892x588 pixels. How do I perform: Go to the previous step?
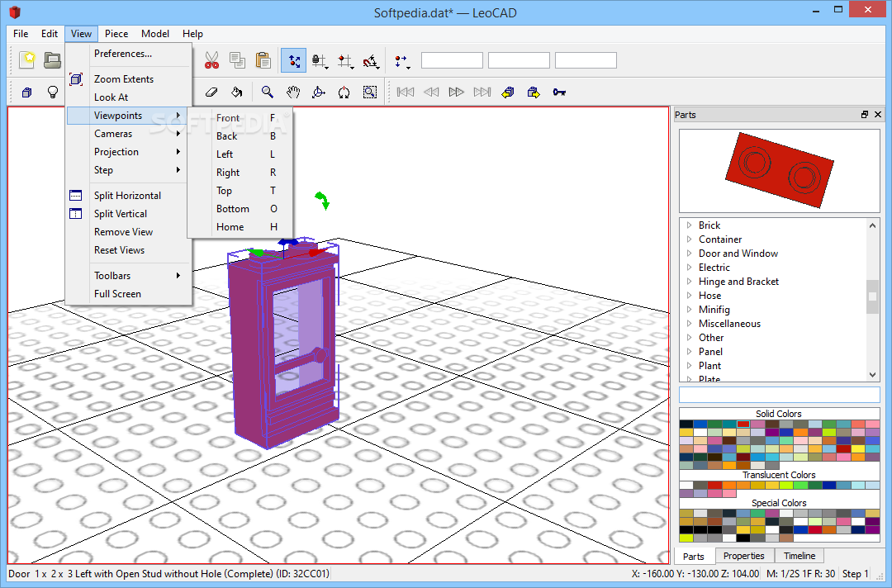coord(431,92)
